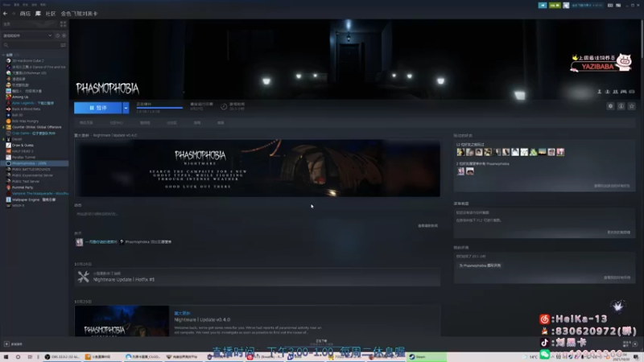
Task: Select 3D Hardcore Cube 2 in library
Action: click(27, 61)
